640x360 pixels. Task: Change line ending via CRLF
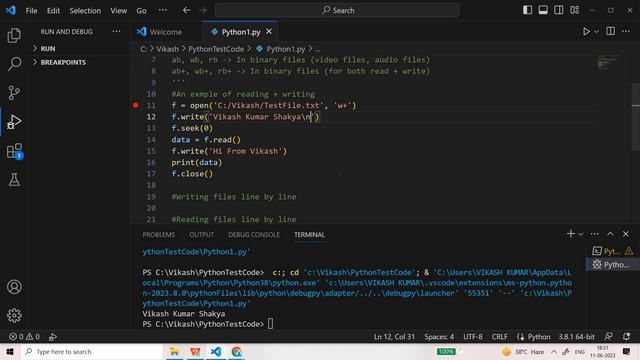[x=500, y=337]
